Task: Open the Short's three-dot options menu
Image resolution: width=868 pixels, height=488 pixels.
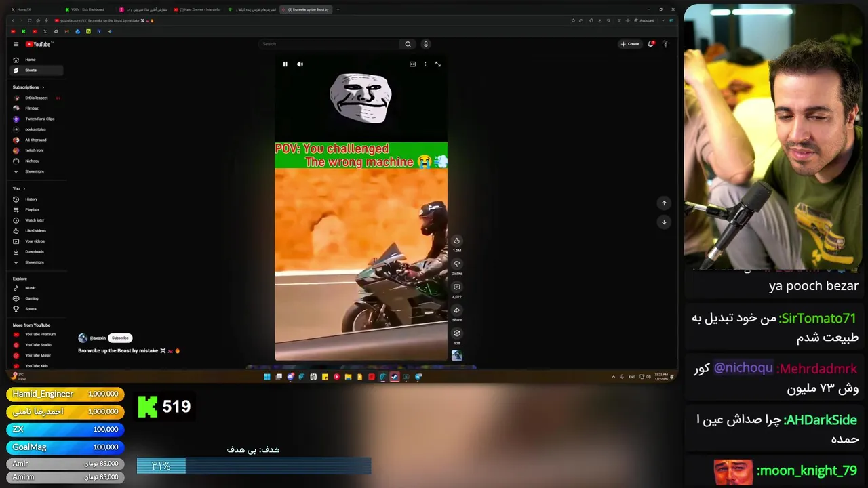Action: pyautogui.click(x=425, y=64)
